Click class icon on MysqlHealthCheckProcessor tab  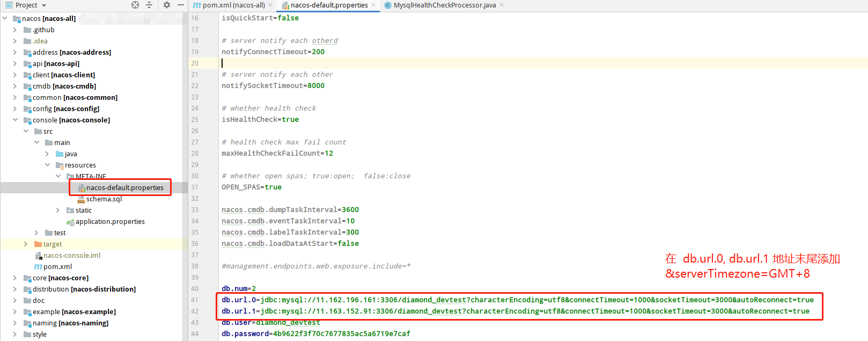click(388, 5)
